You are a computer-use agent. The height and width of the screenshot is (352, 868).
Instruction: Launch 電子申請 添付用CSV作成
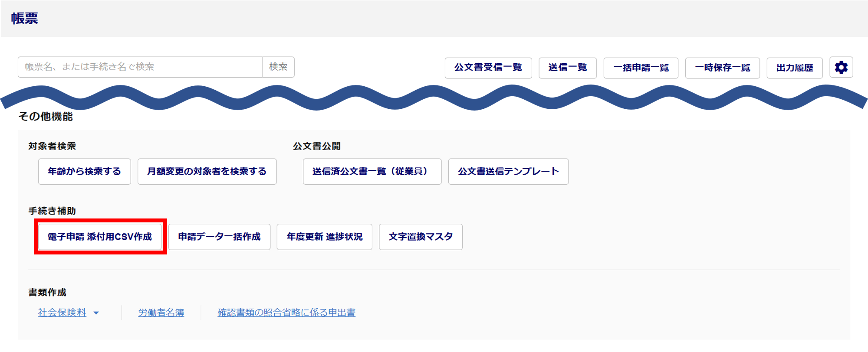[100, 237]
